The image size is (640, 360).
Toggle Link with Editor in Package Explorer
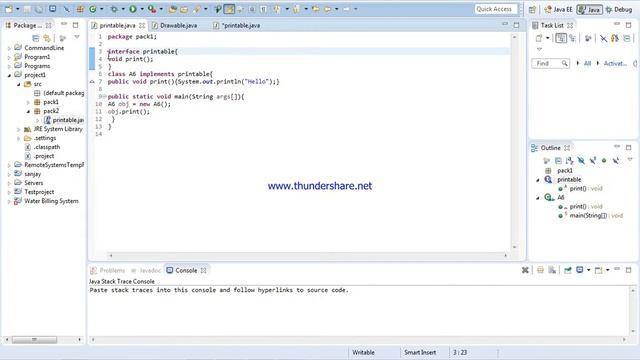point(47,38)
